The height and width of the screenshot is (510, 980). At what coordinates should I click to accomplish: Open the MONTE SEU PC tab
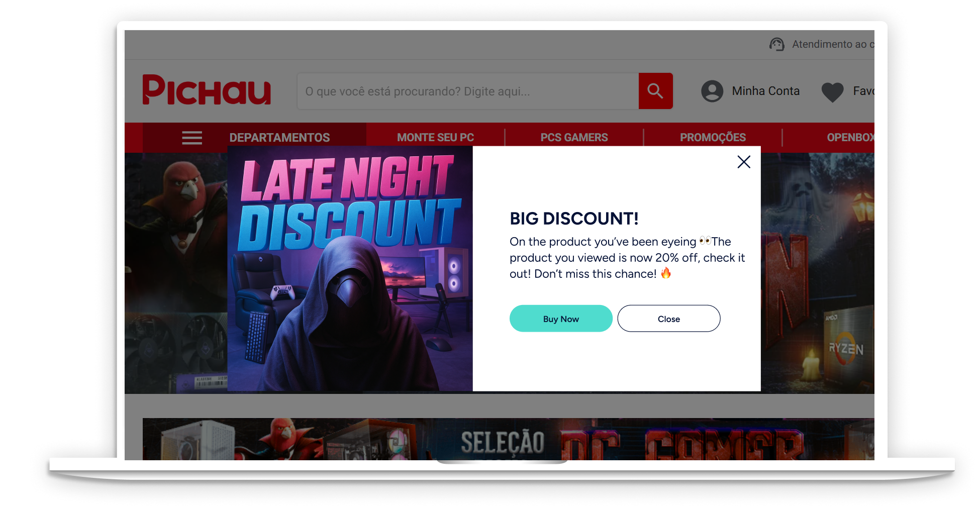click(x=435, y=138)
